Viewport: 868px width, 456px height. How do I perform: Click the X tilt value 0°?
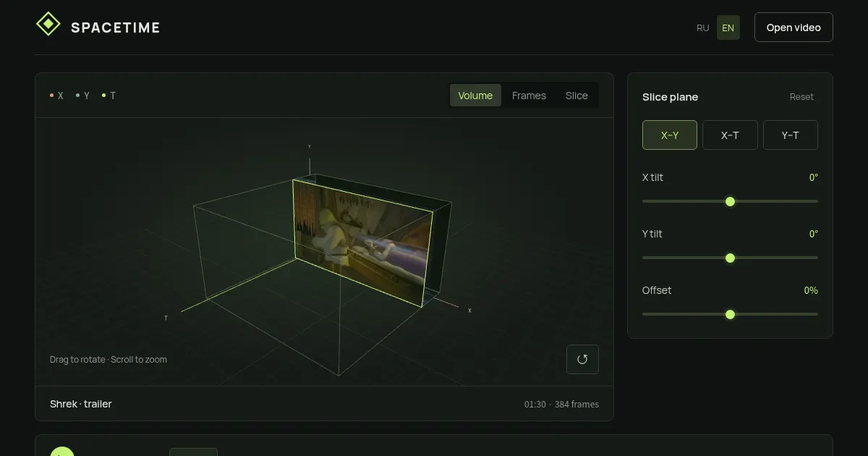pos(814,177)
